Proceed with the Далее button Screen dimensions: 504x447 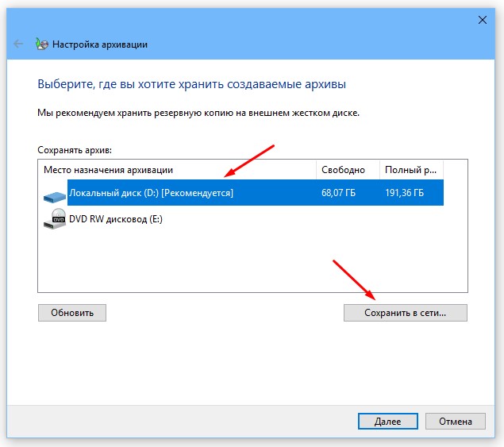pos(388,422)
